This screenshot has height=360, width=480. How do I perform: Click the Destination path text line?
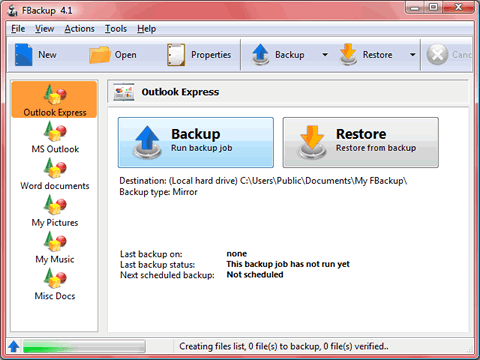[263, 181]
